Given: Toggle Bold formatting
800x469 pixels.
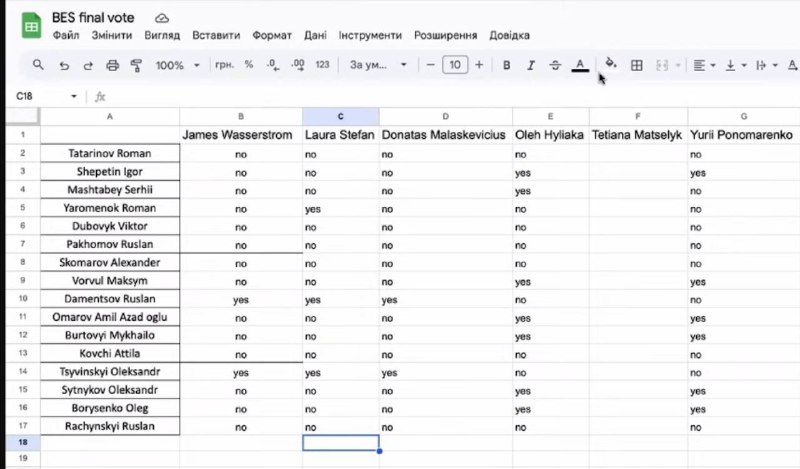Looking at the screenshot, I should coord(506,65).
